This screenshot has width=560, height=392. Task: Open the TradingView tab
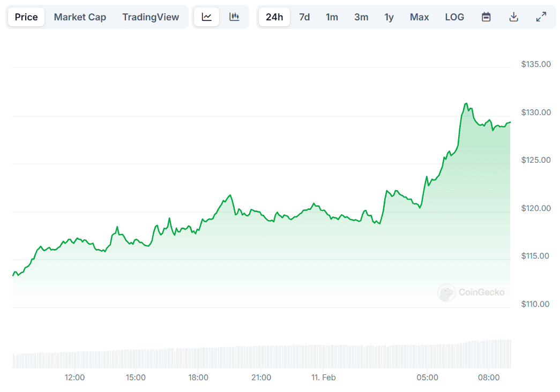[x=151, y=17]
